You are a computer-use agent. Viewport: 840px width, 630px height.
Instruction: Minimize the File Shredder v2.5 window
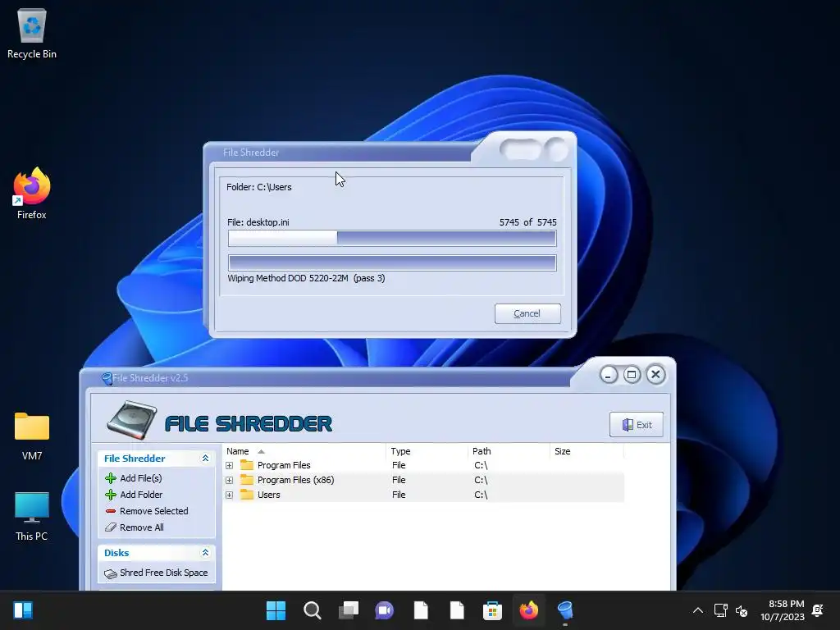click(x=608, y=374)
